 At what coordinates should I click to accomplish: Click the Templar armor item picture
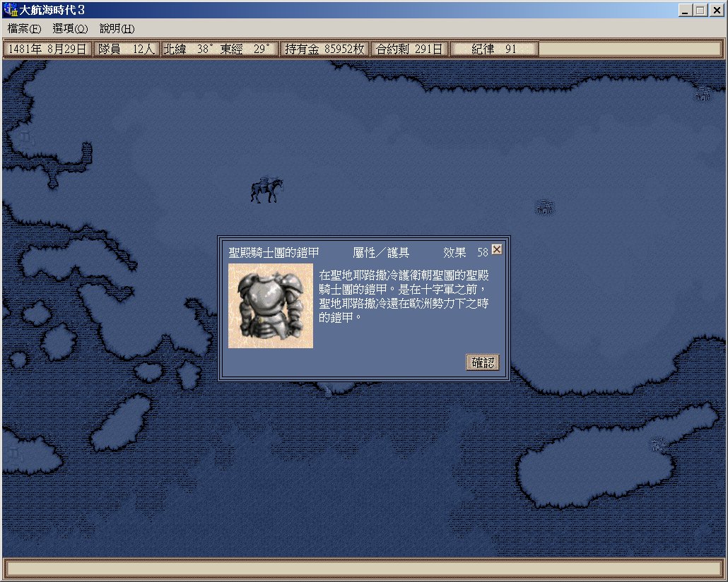(271, 306)
